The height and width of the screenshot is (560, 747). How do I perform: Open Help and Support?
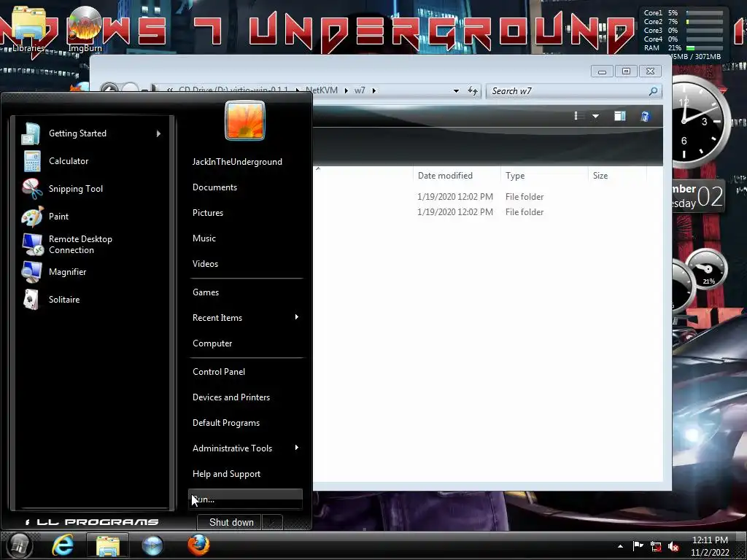coord(226,474)
